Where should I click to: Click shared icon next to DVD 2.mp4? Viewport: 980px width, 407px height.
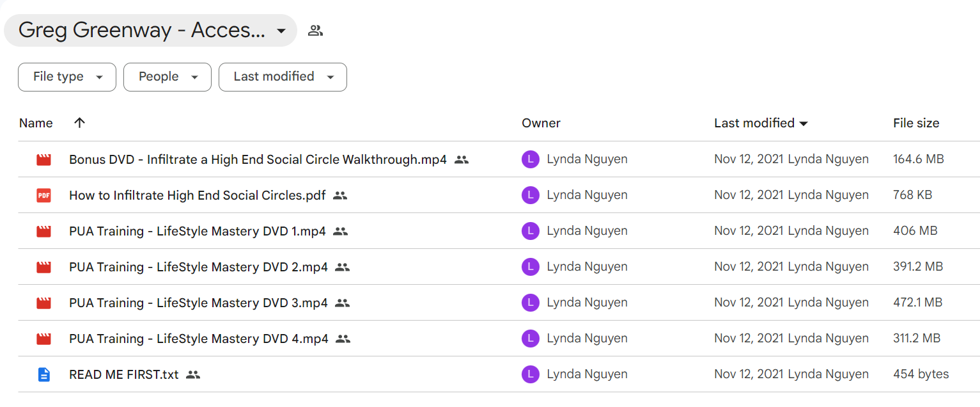click(343, 267)
